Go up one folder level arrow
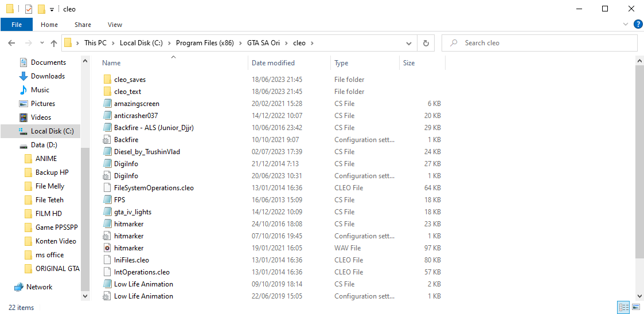Screen dimensions: 644x314 point(54,42)
